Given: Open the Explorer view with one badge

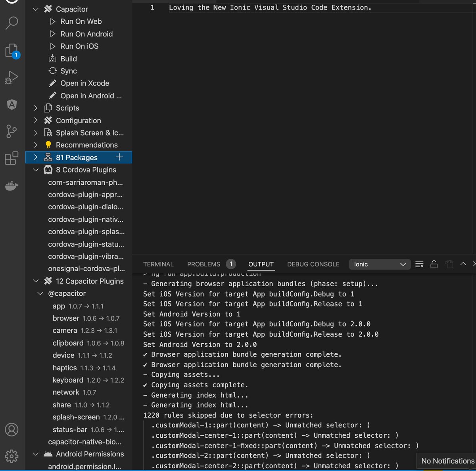Looking at the screenshot, I should coord(12,51).
